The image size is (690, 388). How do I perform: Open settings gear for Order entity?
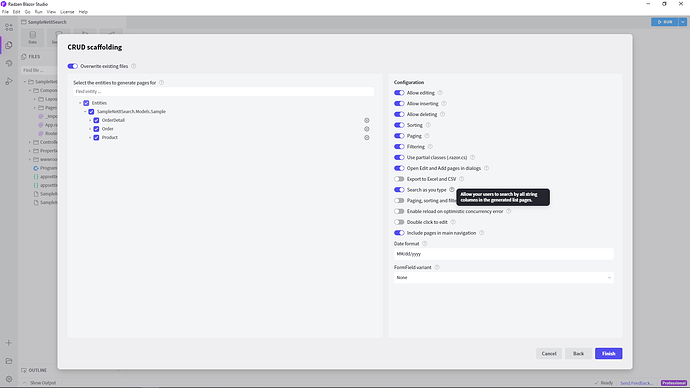coord(367,129)
